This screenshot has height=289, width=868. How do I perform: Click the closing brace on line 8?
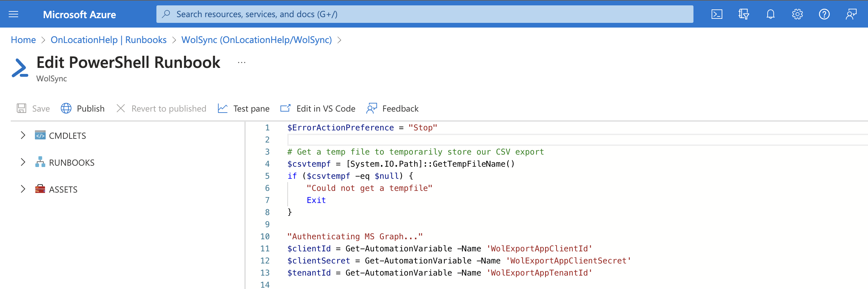click(x=289, y=212)
